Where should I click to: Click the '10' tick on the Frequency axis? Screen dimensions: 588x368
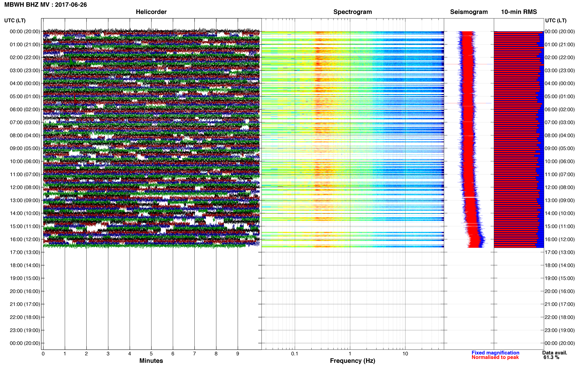point(405,354)
